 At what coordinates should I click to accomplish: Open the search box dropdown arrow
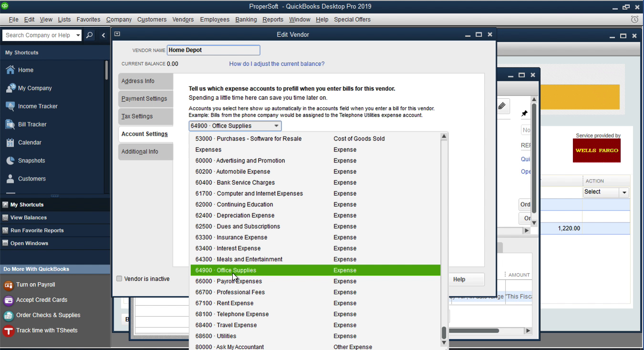pyautogui.click(x=78, y=35)
